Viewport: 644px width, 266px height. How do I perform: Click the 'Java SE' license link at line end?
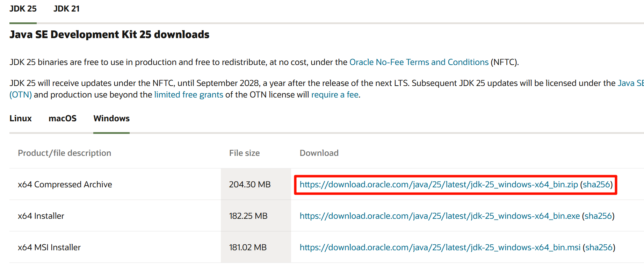click(630, 83)
